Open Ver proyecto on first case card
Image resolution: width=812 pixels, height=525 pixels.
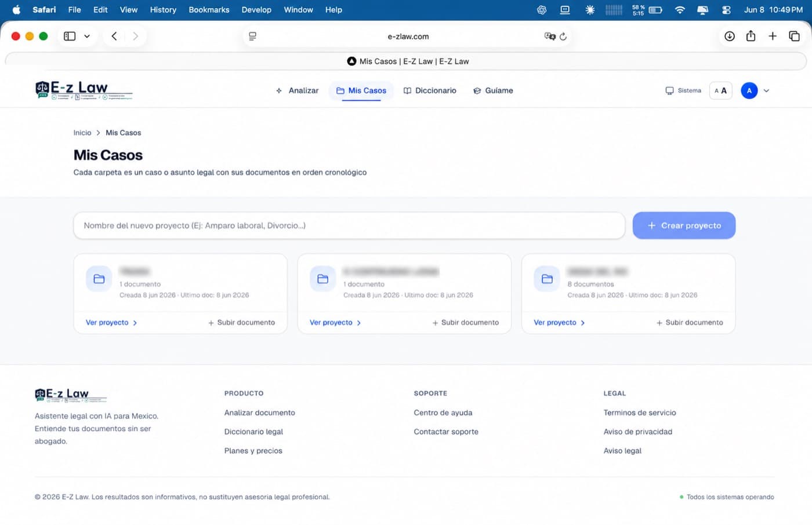click(x=111, y=322)
